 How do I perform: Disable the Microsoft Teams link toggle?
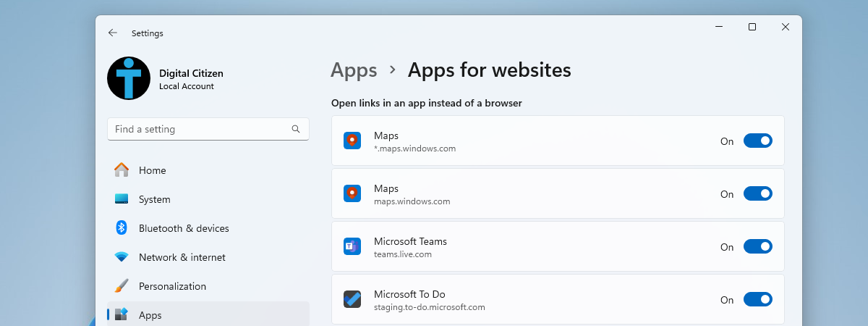point(758,246)
